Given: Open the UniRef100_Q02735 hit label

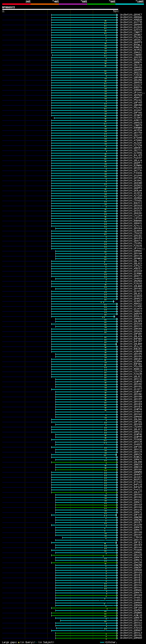Looking at the screenshot, I should 131,22.
